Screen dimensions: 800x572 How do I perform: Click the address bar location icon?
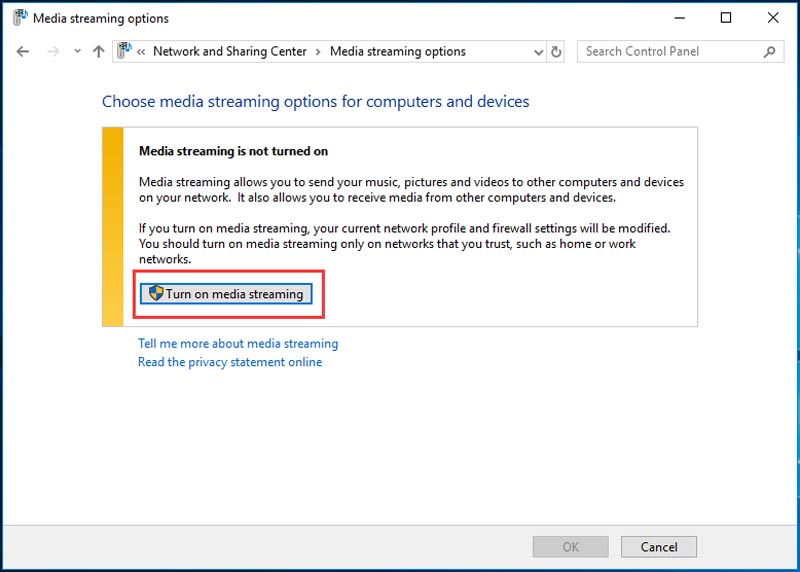point(124,51)
